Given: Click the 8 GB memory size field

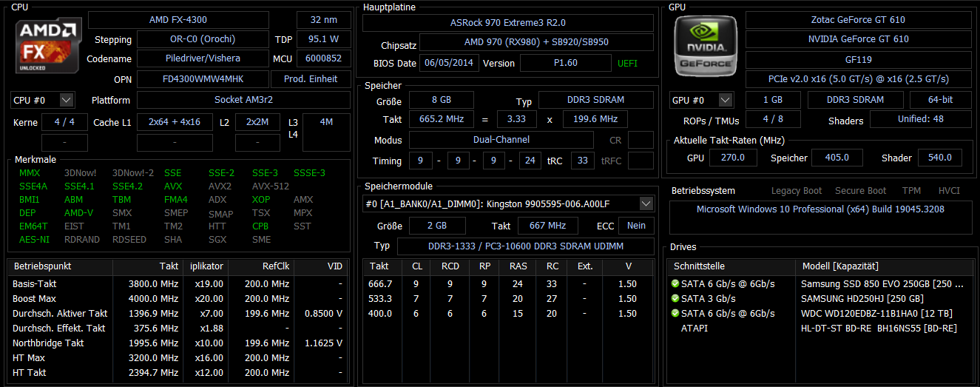Looking at the screenshot, I should click(x=441, y=100).
